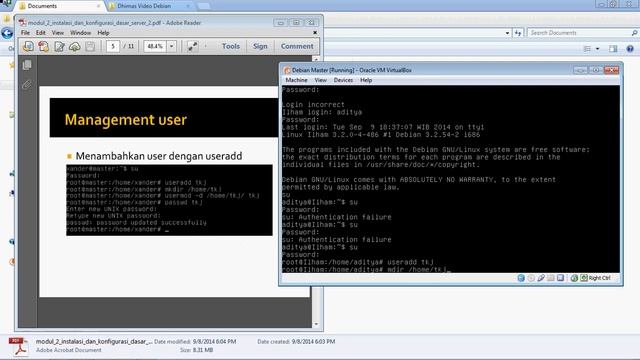Toggle the preview pane in explorer
This screenshot has width=640, height=360.
tap(613, 49)
